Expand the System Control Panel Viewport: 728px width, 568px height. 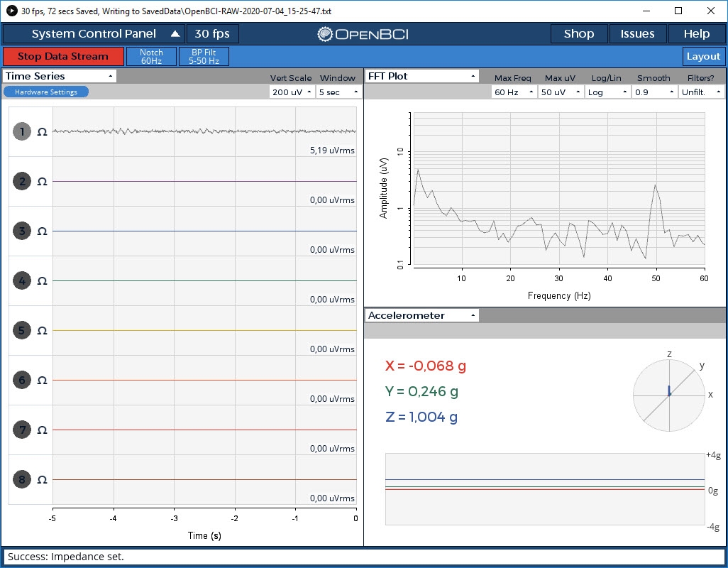(94, 34)
